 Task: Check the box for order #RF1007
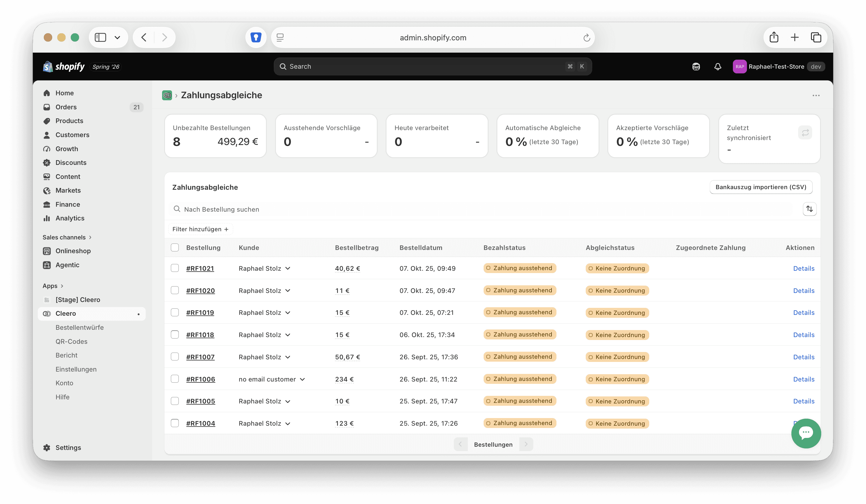click(175, 356)
